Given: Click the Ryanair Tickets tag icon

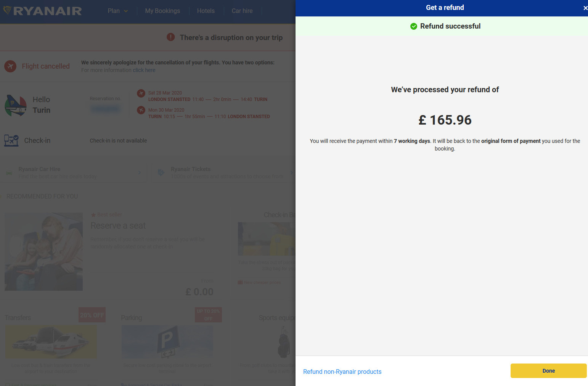Looking at the screenshot, I should [161, 173].
